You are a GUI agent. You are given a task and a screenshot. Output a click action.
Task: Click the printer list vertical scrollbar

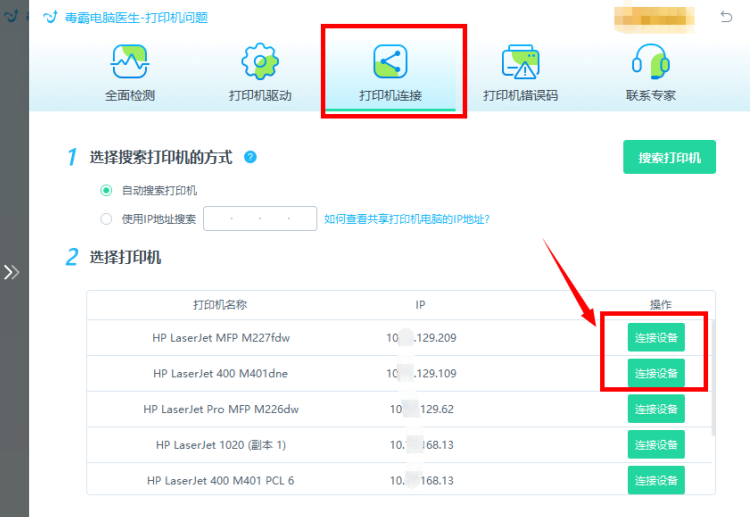coord(713,378)
